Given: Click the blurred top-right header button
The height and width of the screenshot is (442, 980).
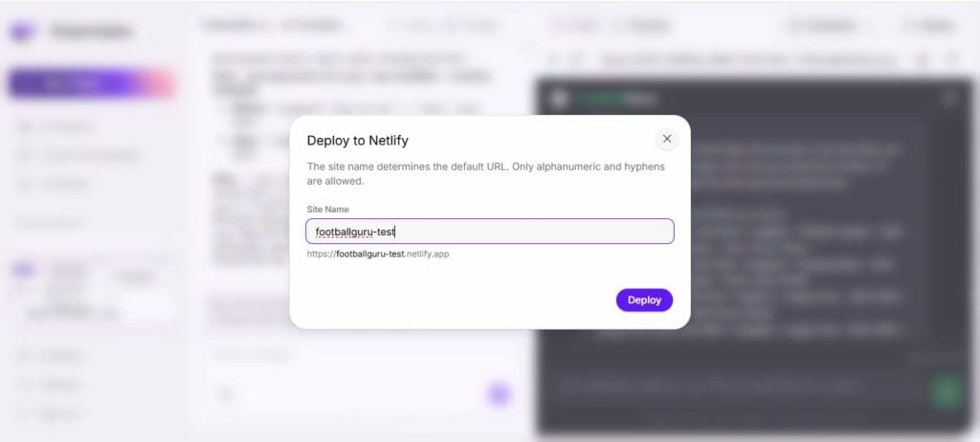Looking at the screenshot, I should [928, 26].
